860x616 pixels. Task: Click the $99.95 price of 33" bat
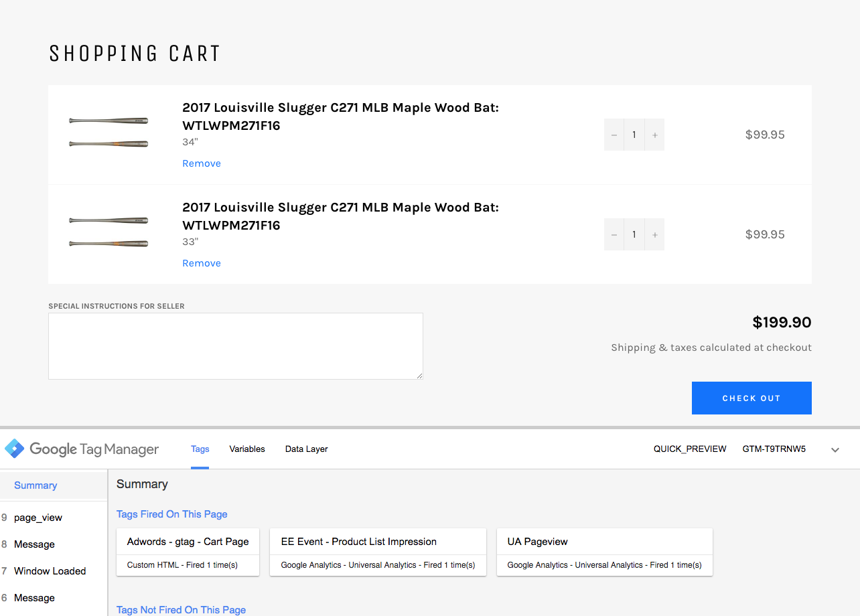point(765,234)
